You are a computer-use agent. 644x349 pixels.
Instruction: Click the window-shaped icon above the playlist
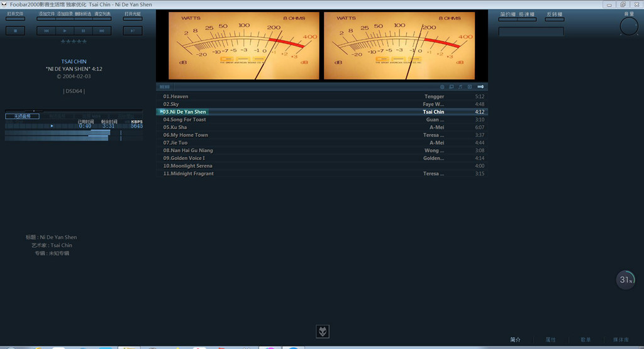click(452, 87)
